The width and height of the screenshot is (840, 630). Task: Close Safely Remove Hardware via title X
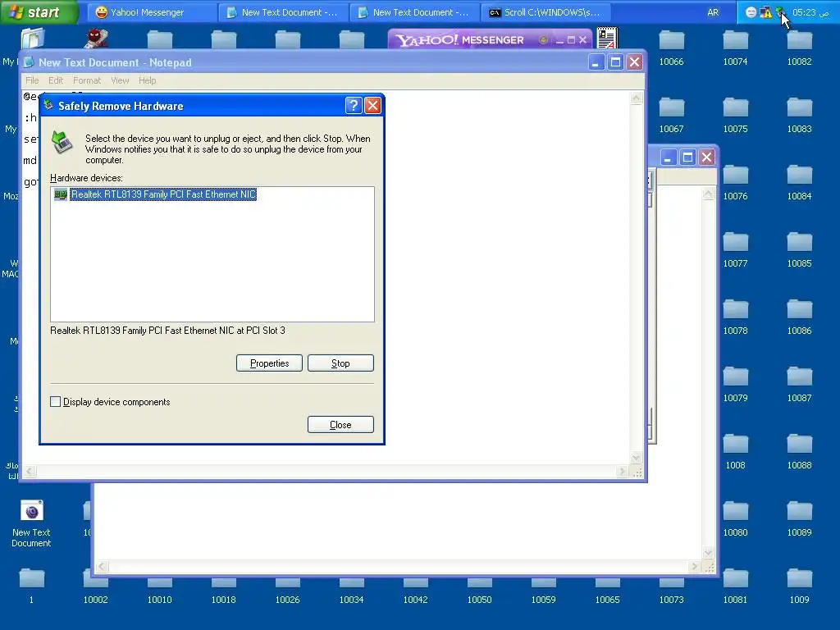373,106
